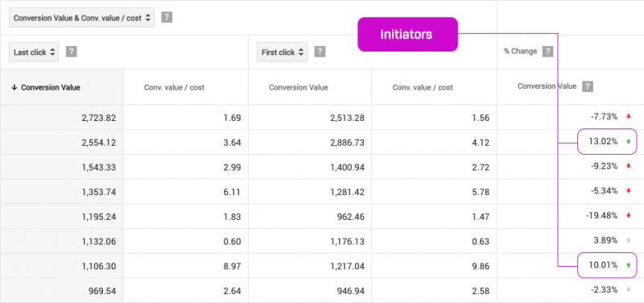Viewport: 644px width, 303px height.
Task: Click green up arrow beside 10.01%
Action: [628, 265]
